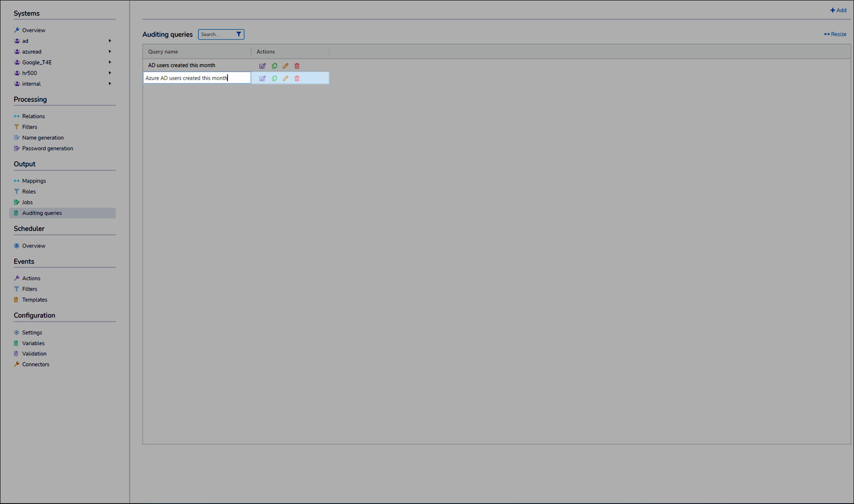The height and width of the screenshot is (504, 854).
Task: Open the filter icon in the search box
Action: click(x=239, y=34)
